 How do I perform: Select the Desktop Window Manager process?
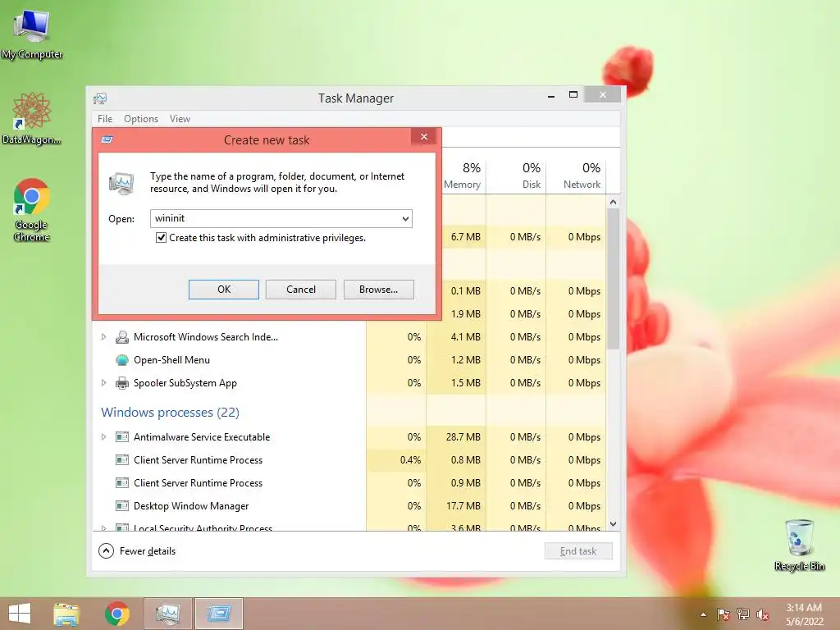click(191, 505)
